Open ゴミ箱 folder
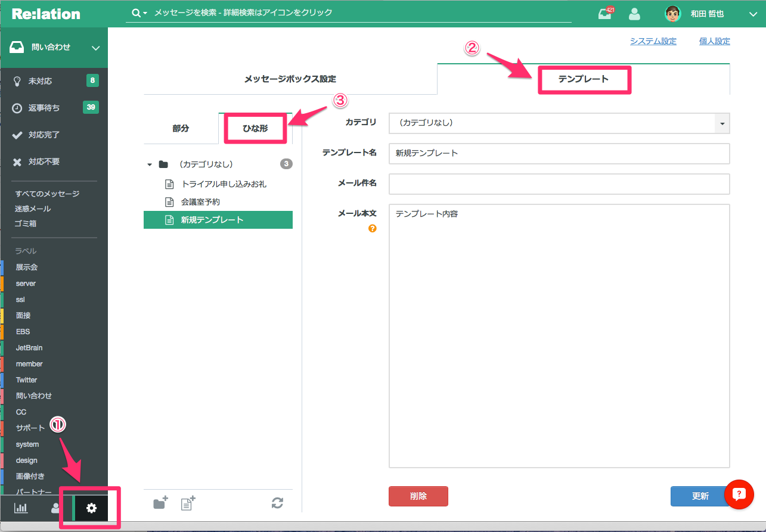The height and width of the screenshot is (532, 766). pos(26,223)
